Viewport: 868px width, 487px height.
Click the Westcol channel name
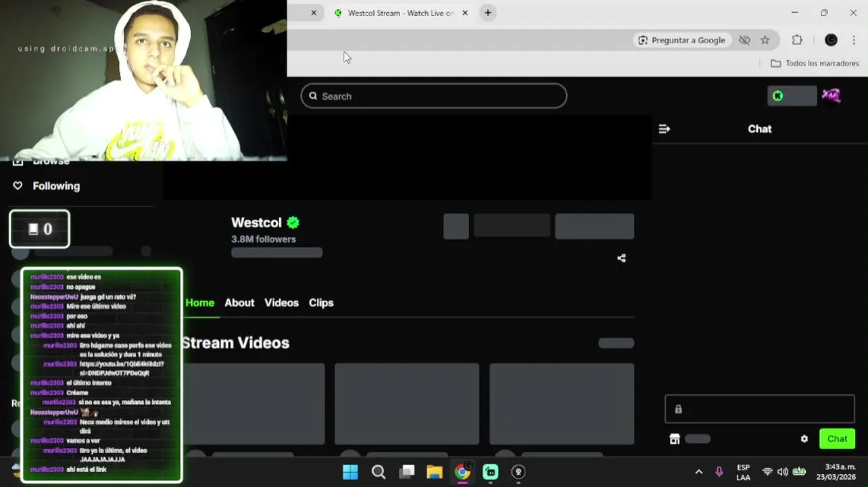click(x=256, y=223)
